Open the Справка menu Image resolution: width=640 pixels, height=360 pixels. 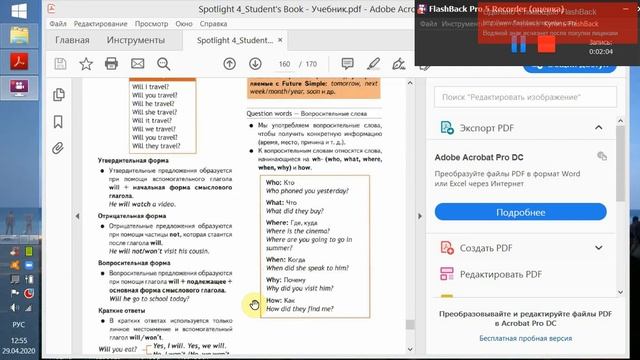tap(213, 24)
